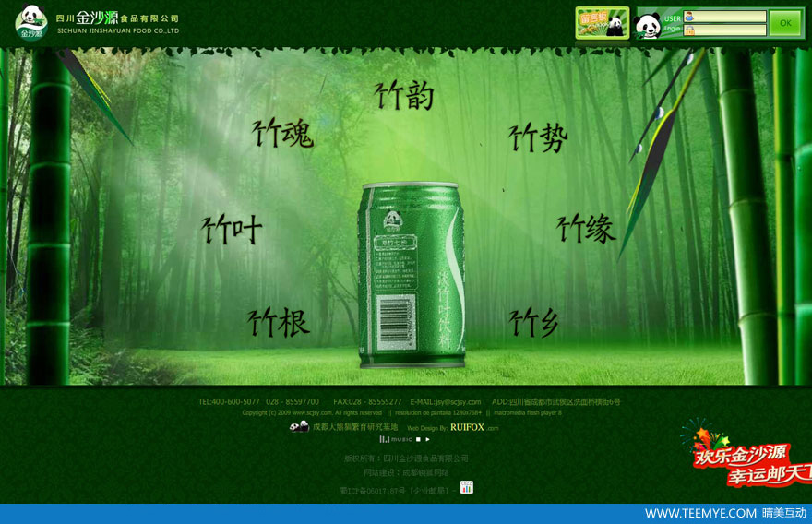Click the Copyright 2009 www.scjsy.com text

[312, 412]
